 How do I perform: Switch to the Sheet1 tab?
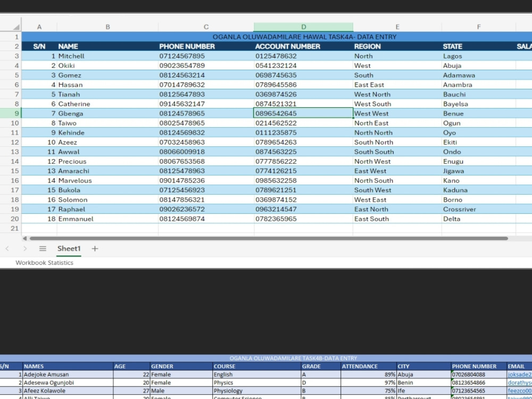coord(69,248)
